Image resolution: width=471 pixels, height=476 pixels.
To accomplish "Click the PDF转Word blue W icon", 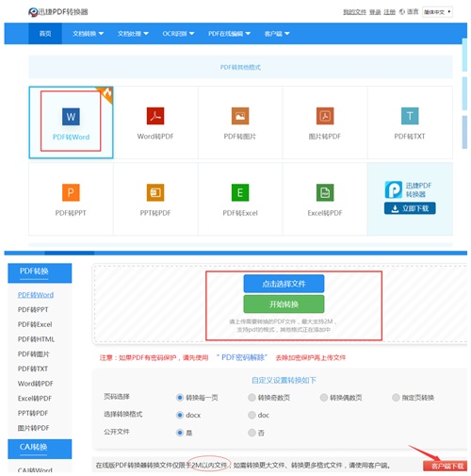I will pyautogui.click(x=71, y=117).
